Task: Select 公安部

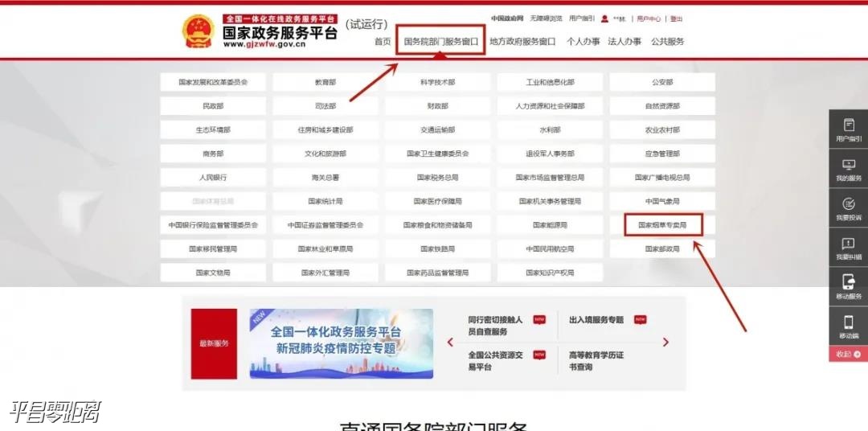Action: (662, 82)
